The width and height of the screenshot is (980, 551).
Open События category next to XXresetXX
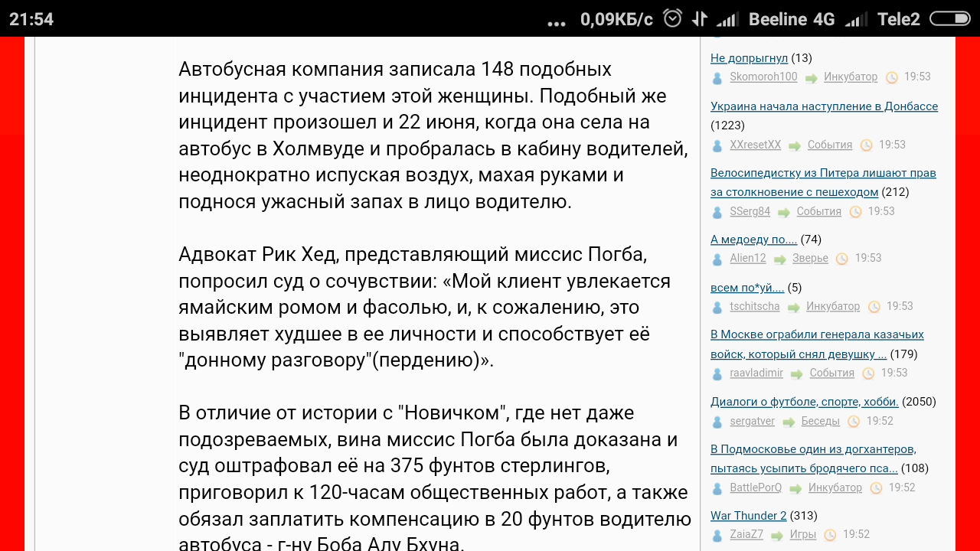(x=830, y=145)
